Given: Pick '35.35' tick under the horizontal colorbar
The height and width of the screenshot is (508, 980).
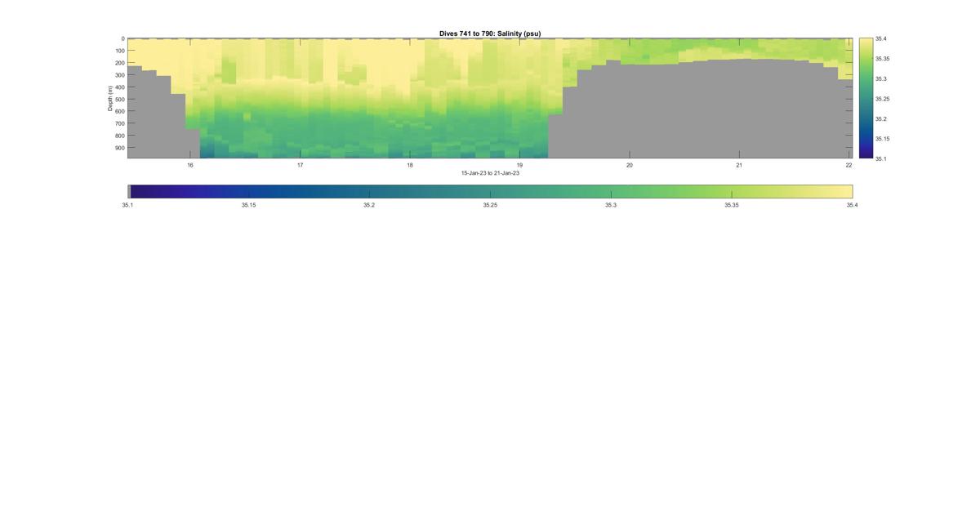Looking at the screenshot, I should pos(732,205).
